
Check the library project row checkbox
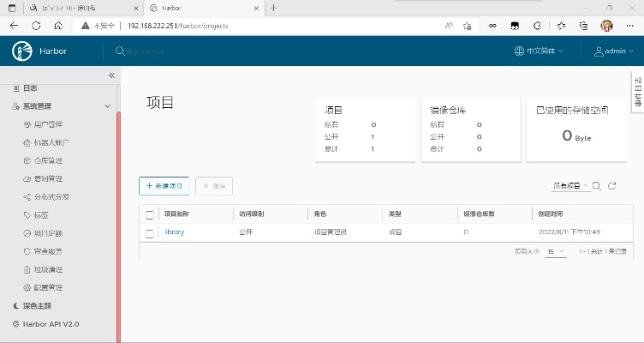click(150, 232)
